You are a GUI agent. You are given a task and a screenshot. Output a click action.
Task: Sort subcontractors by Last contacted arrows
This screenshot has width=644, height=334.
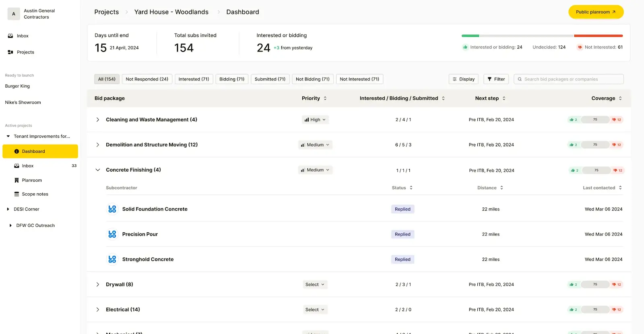[620, 188]
